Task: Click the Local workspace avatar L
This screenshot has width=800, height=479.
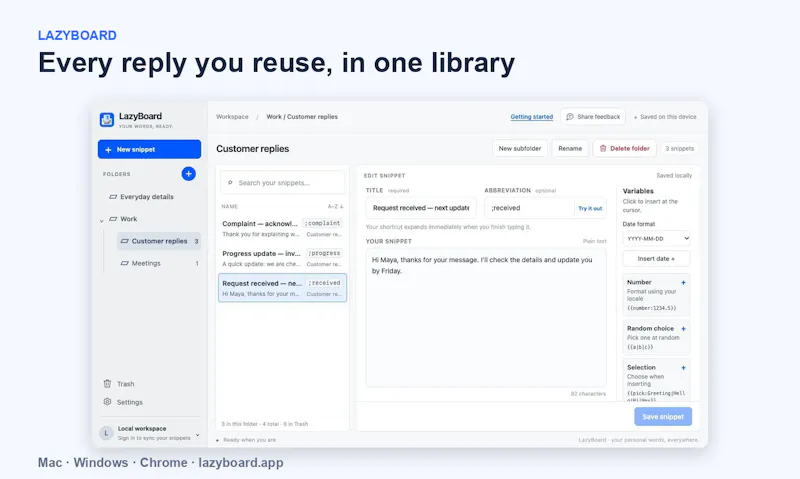Action: click(106, 433)
